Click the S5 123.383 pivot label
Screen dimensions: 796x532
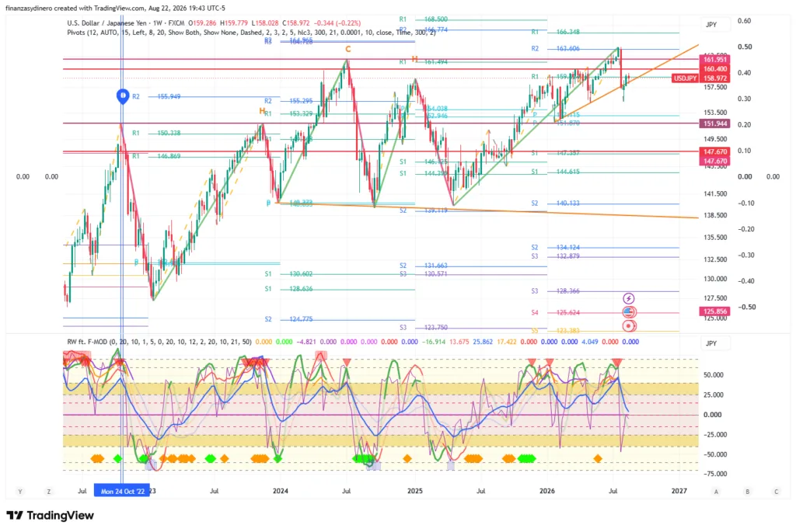coord(555,331)
